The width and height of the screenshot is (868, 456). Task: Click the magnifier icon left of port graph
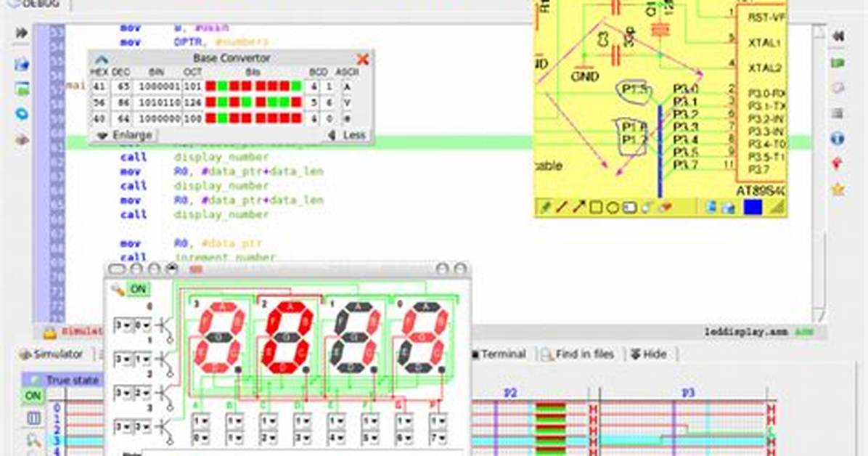coord(33,441)
